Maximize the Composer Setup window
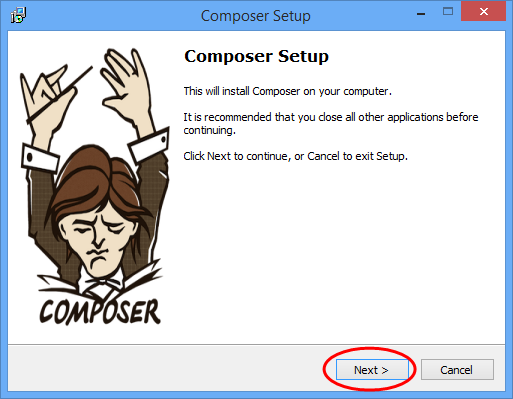The height and width of the screenshot is (399, 513). coord(448,12)
